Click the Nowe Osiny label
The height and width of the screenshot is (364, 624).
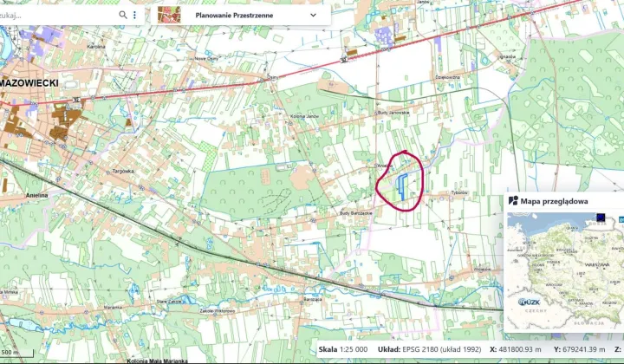(x=205, y=59)
